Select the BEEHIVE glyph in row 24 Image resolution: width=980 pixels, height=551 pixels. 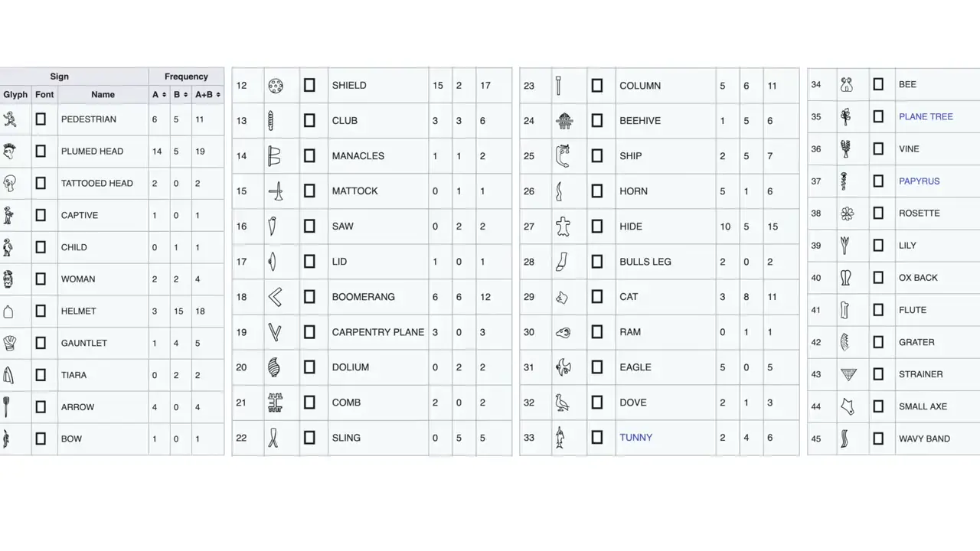pyautogui.click(x=564, y=121)
